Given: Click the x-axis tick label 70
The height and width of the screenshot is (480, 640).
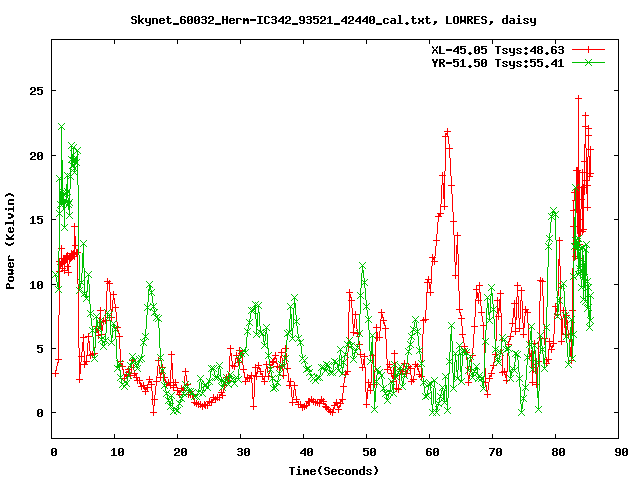Looking at the screenshot, I should click(x=495, y=452).
